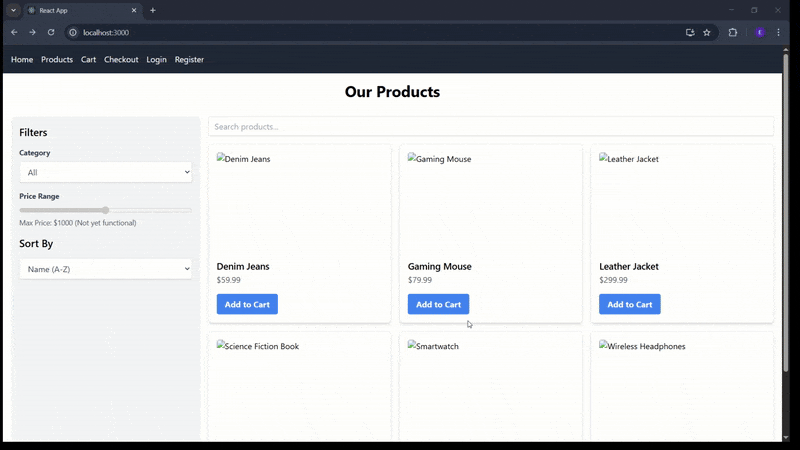The image size is (800, 450).
Task: Open the tab search dropdown arrow
Action: (x=13, y=10)
